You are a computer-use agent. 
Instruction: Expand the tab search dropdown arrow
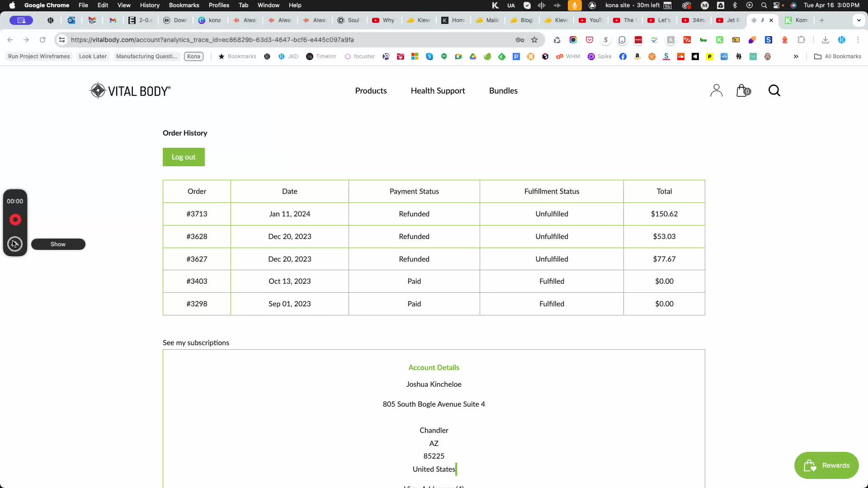tap(859, 20)
